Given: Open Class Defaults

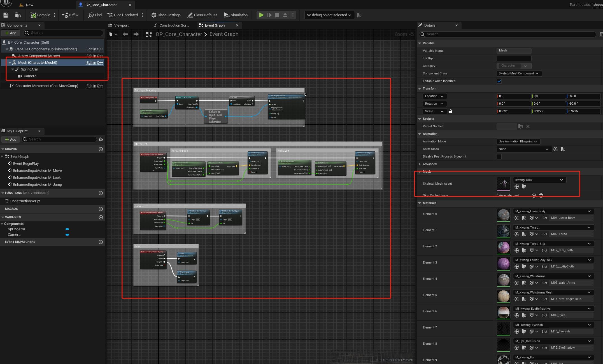Looking at the screenshot, I should pyautogui.click(x=202, y=15).
